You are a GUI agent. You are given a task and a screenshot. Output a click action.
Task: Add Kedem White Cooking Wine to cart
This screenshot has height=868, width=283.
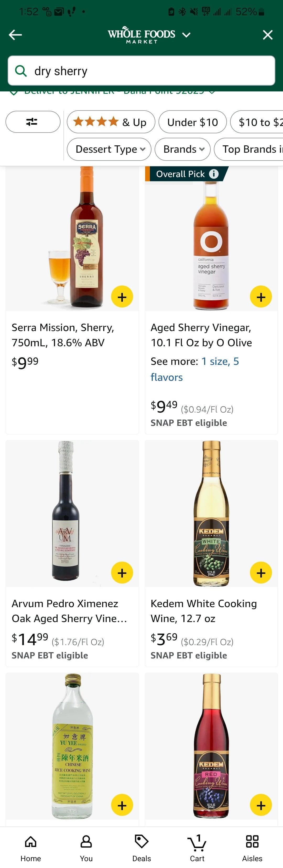(x=261, y=573)
